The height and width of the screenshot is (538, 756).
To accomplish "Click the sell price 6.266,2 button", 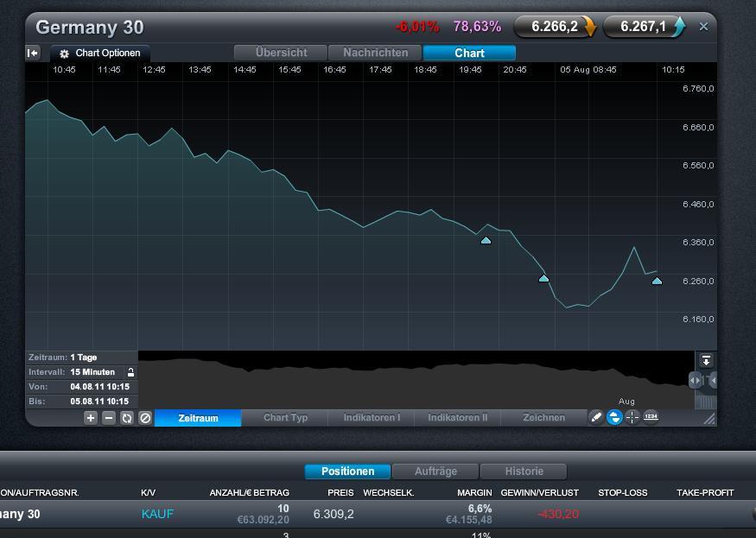I will pos(555,27).
